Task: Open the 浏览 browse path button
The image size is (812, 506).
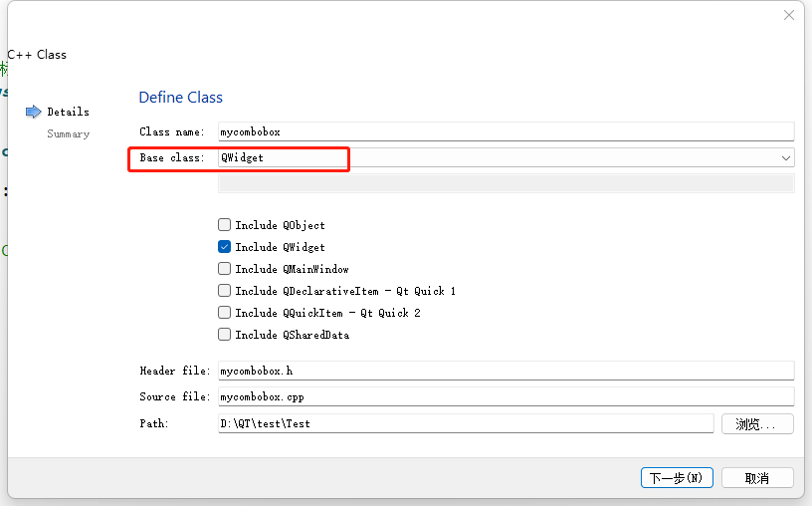Action: tap(757, 424)
